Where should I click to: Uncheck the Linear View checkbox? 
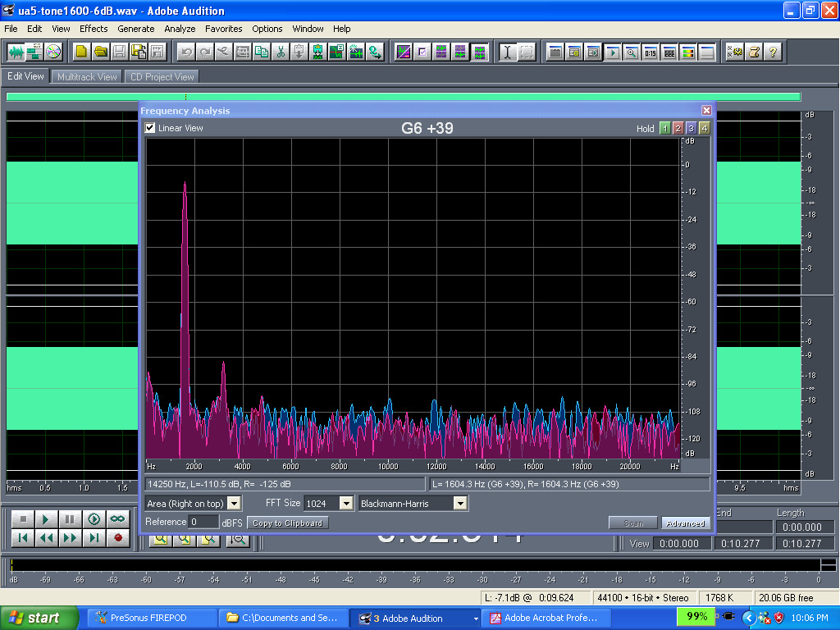click(x=150, y=128)
